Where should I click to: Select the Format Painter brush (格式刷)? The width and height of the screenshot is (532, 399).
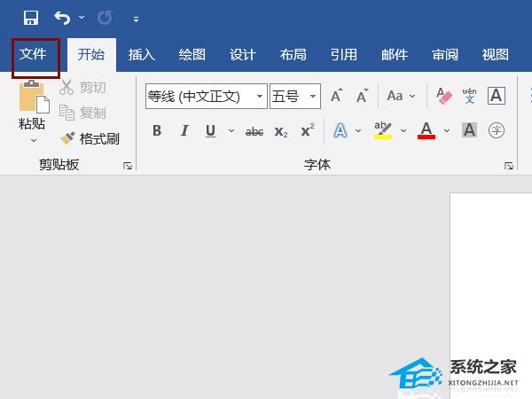pos(90,138)
